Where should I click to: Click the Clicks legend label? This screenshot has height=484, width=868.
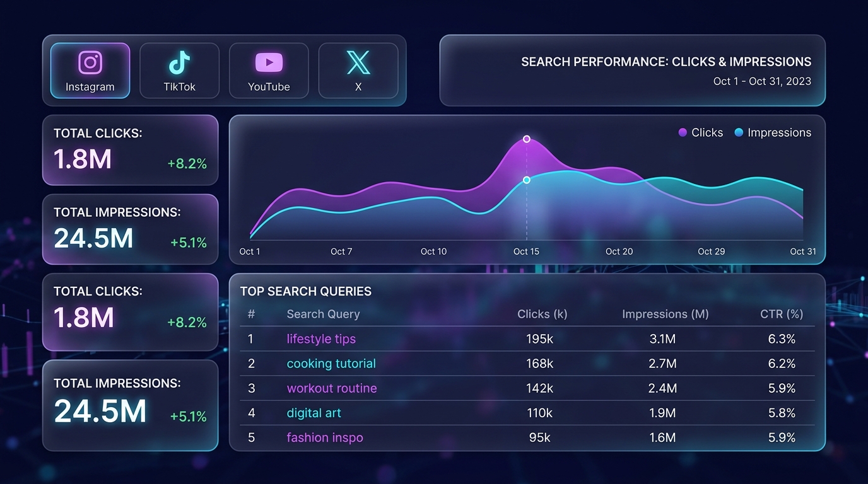click(707, 133)
